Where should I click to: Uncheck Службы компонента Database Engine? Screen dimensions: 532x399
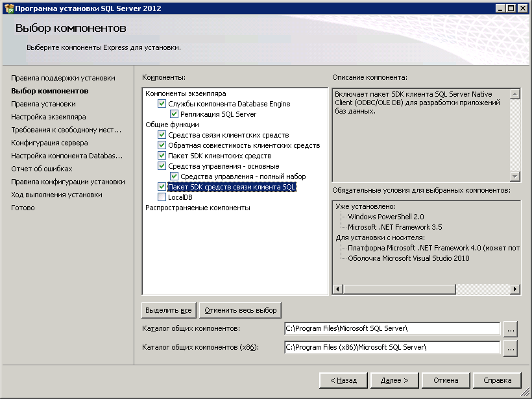click(162, 104)
